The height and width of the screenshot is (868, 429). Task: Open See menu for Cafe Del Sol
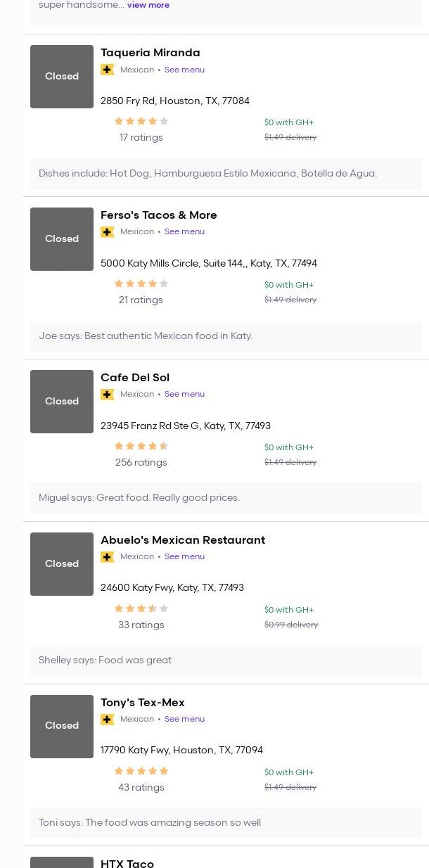coord(184,395)
